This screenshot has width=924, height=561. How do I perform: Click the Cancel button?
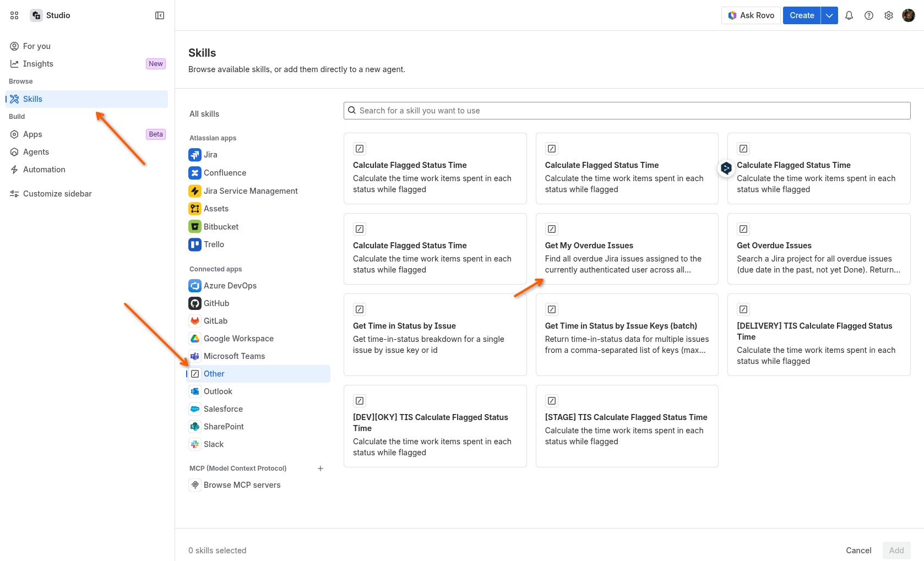858,551
